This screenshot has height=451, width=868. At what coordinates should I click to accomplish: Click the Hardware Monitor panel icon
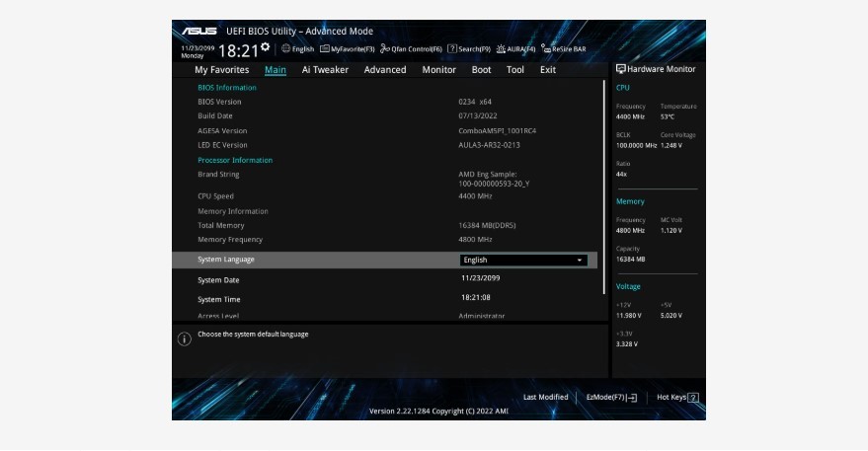pos(620,69)
